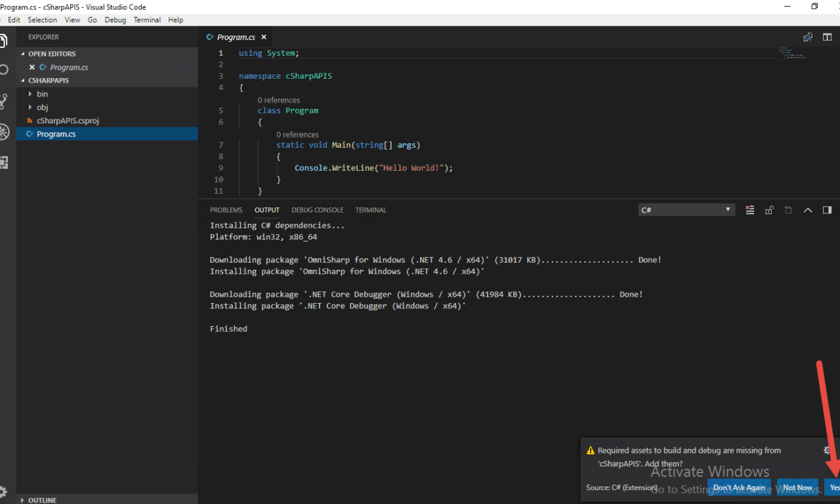This screenshot has width=840, height=504.
Task: Click the 'Finished' output line
Action: 228,329
